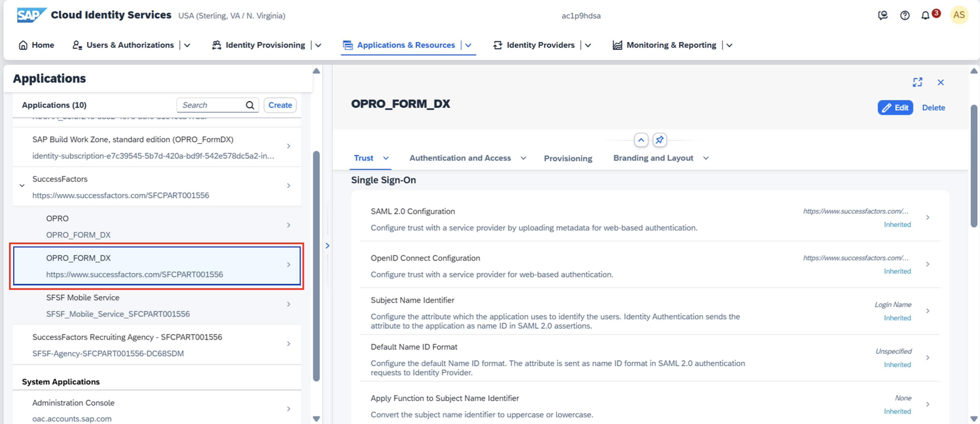Collapse the SuccessFactors tree node
This screenshot has width=980, height=424.
click(22, 186)
